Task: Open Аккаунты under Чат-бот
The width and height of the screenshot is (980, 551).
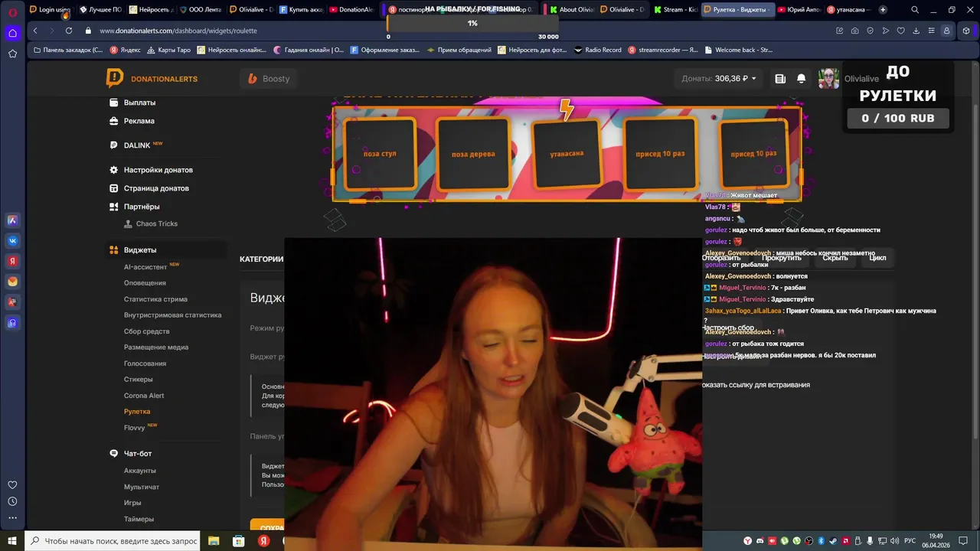Action: [139, 471]
